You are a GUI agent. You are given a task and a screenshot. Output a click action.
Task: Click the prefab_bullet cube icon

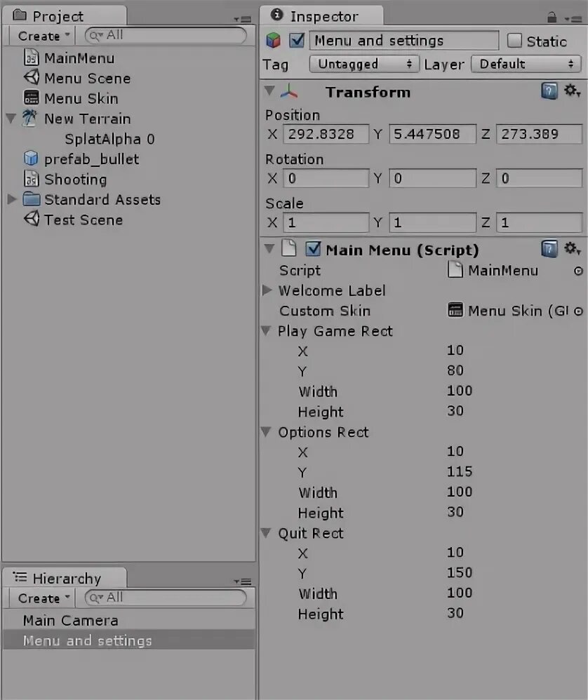tap(31, 159)
